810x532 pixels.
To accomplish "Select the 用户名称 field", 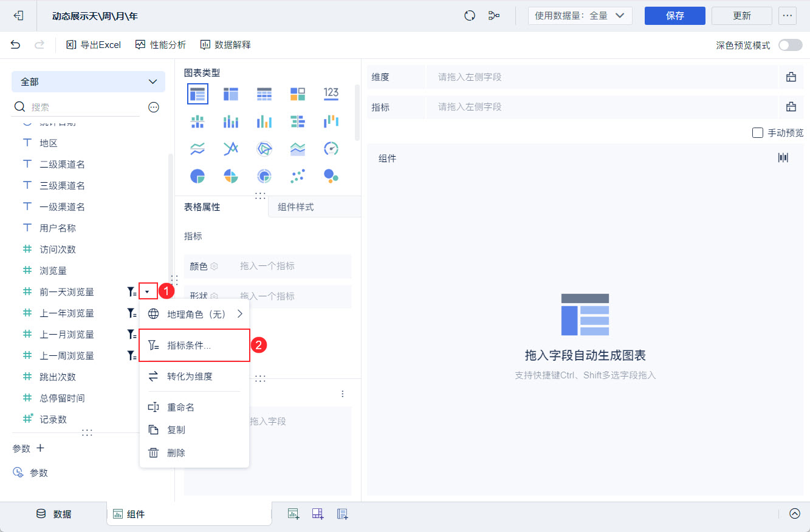I will 58,228.
